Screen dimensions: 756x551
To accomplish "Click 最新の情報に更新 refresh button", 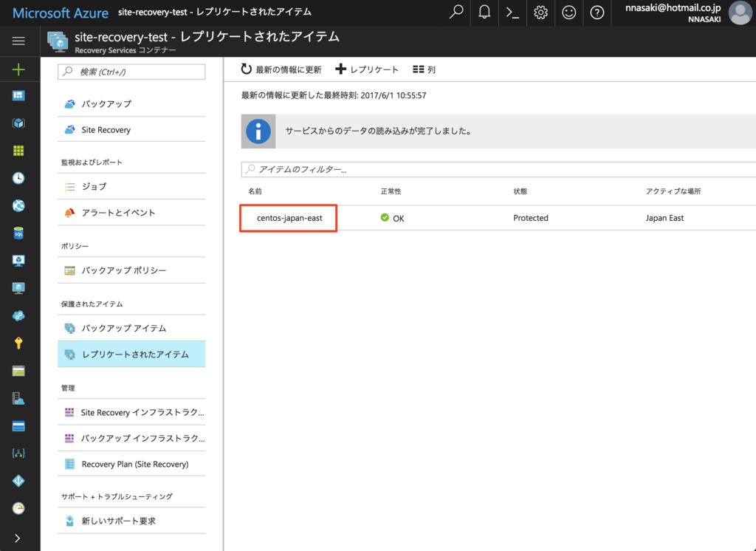I will pos(281,69).
